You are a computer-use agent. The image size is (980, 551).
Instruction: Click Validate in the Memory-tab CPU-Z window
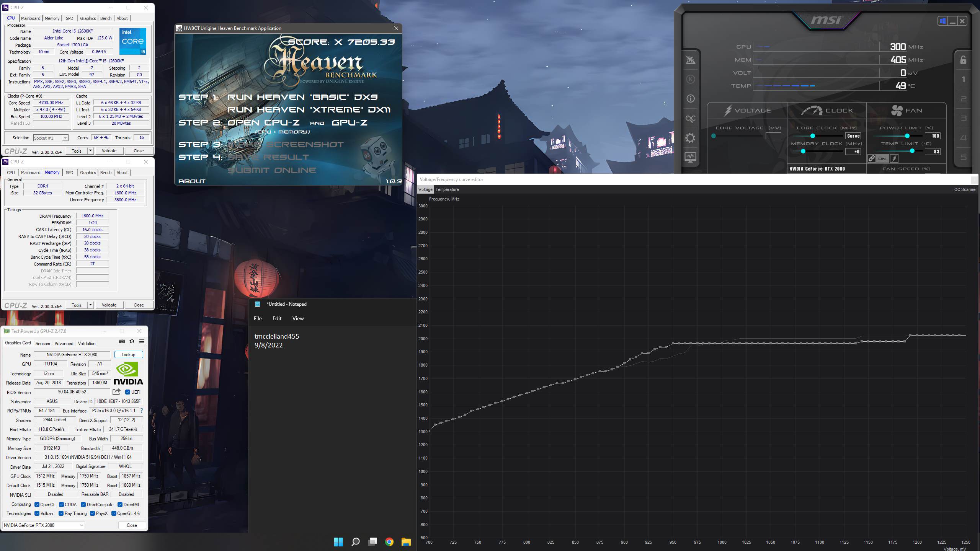coord(109,305)
